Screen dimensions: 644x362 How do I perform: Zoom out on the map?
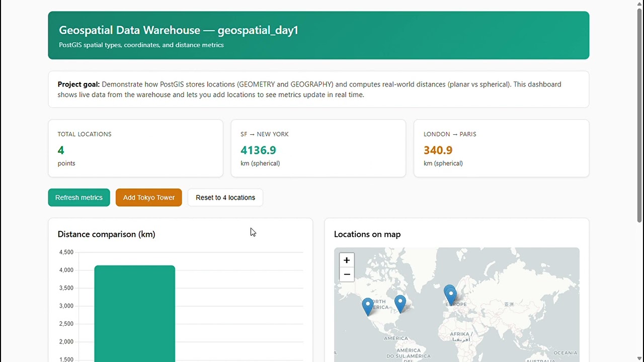[x=347, y=275]
